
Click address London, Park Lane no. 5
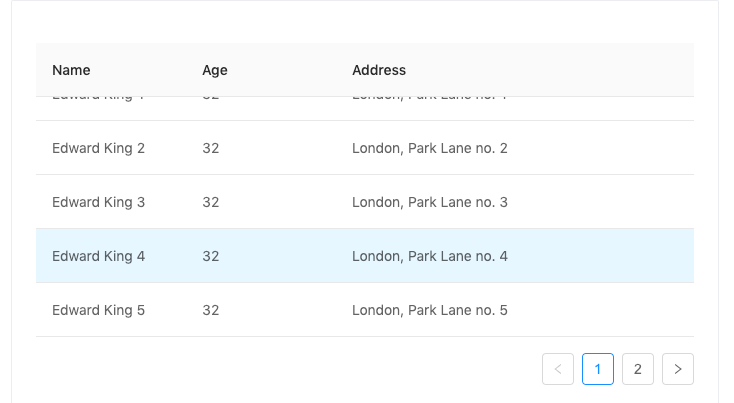pyautogui.click(x=430, y=310)
